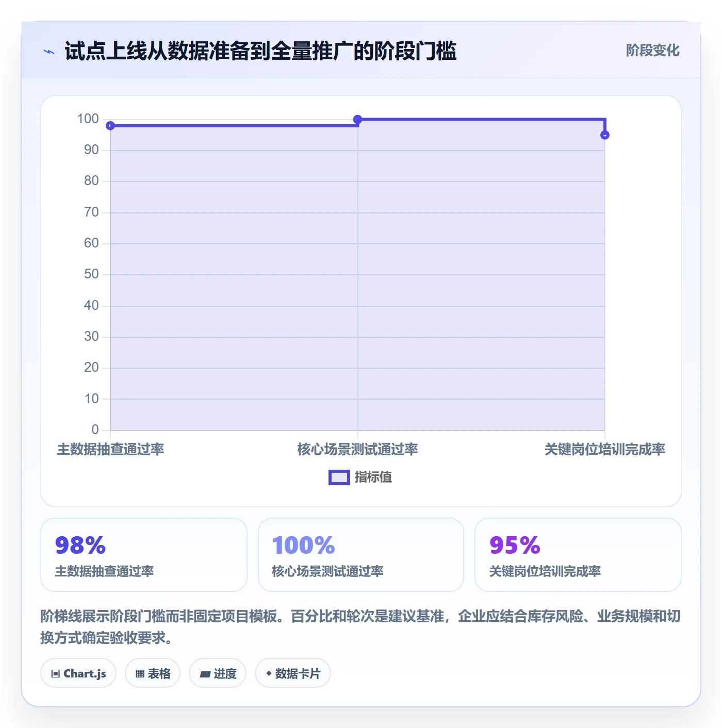
Task: Click the 核心场景测试通过率 x-axis label
Action: click(357, 449)
